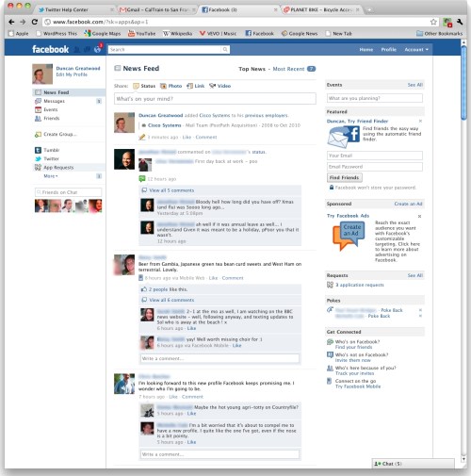Bookmark this page with the star icon
The height and width of the screenshot is (476, 471).
433,22
